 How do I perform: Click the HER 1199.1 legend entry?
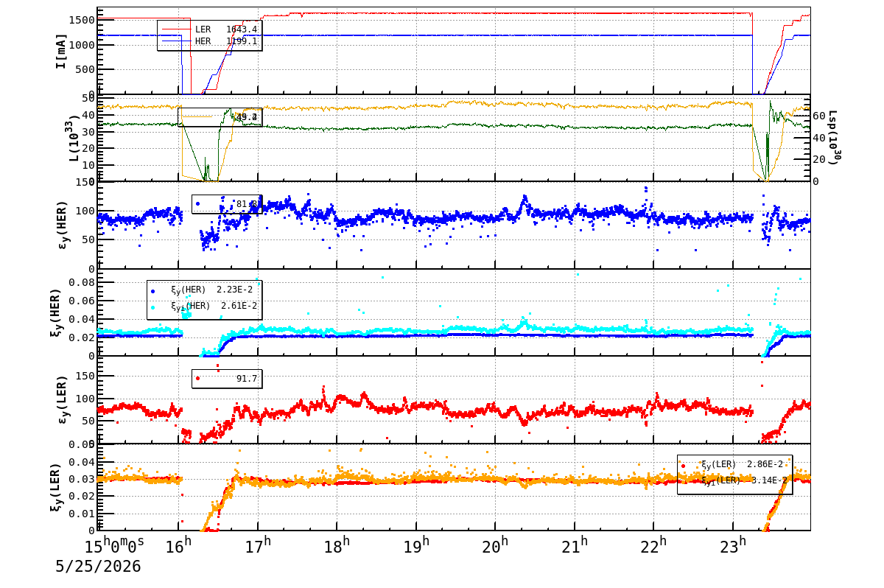pos(210,41)
